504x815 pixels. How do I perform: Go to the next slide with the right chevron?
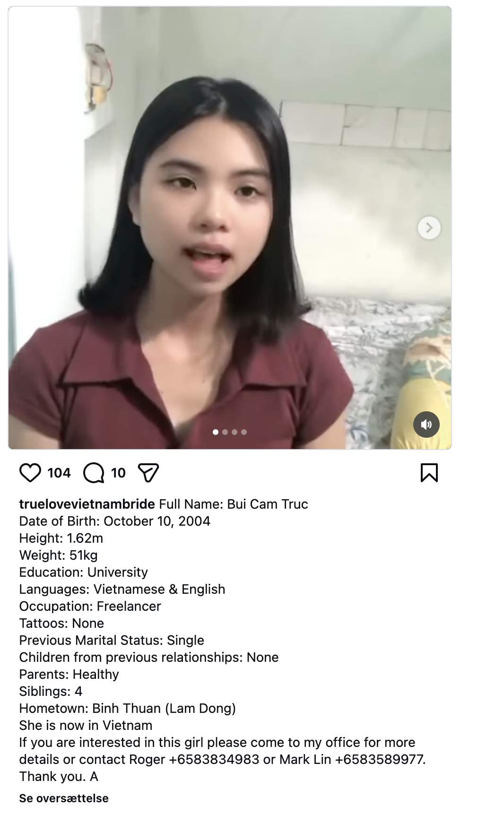pos(429,228)
